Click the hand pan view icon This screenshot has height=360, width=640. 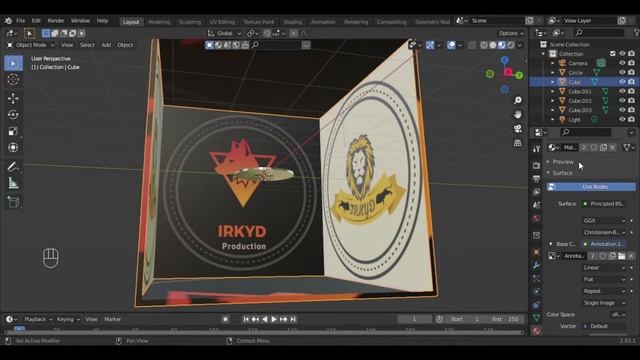pyautogui.click(x=518, y=115)
